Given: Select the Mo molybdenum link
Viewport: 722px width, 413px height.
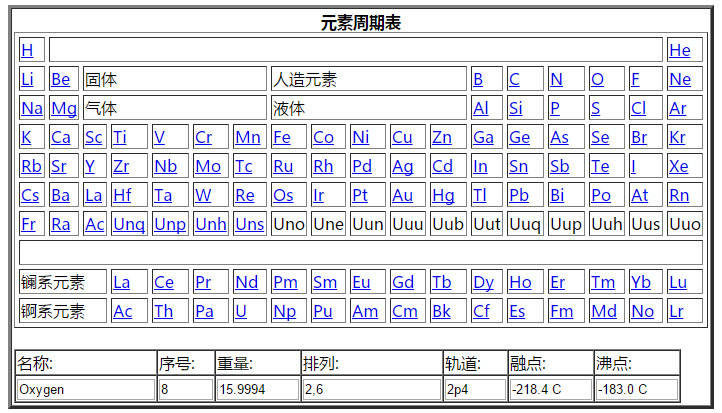Looking at the screenshot, I should click(x=208, y=166).
